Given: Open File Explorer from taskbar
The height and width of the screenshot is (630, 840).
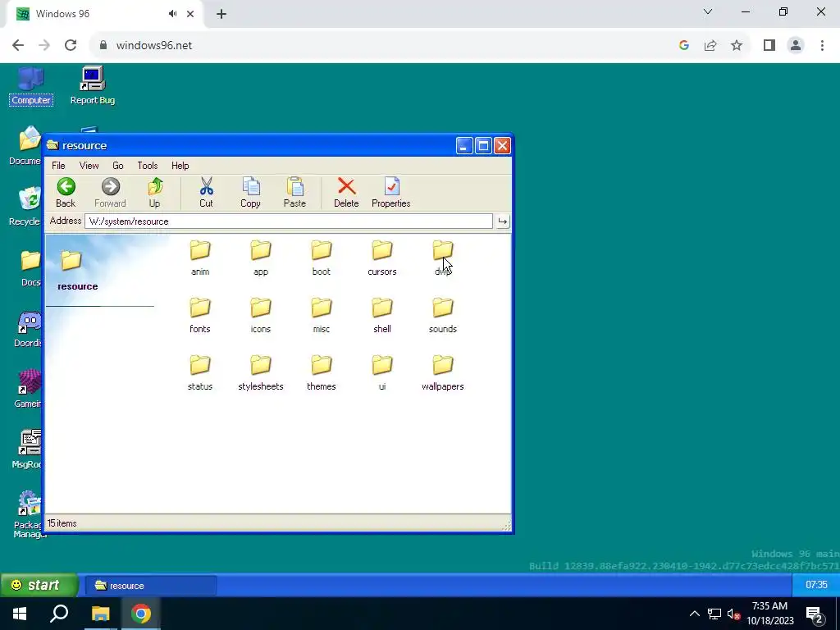Looking at the screenshot, I should 100,614.
